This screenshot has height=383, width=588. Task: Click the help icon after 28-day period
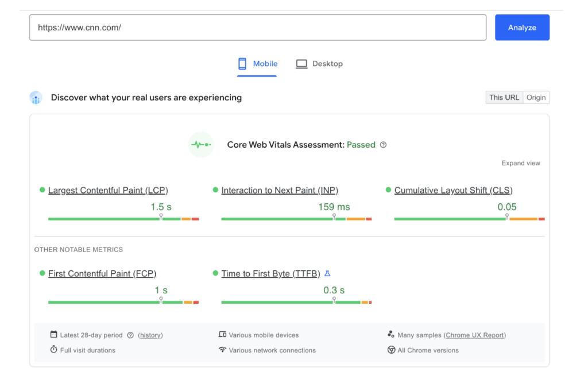coord(130,335)
